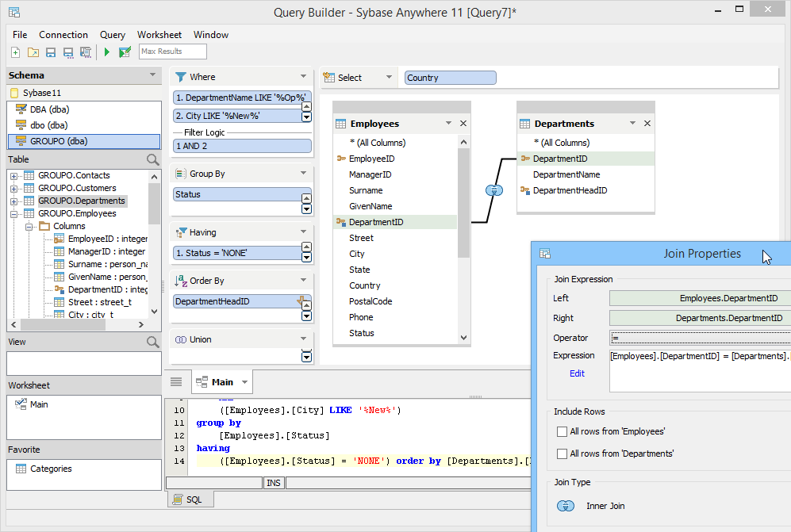Click the Save toolbar icon
791x532 pixels.
tap(51, 52)
